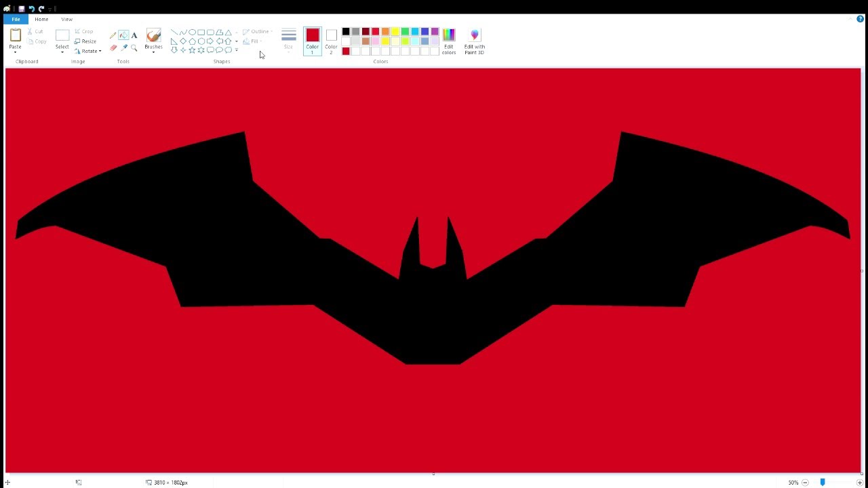
Task: Expand the Paste dropdown arrow
Action: pos(15,52)
